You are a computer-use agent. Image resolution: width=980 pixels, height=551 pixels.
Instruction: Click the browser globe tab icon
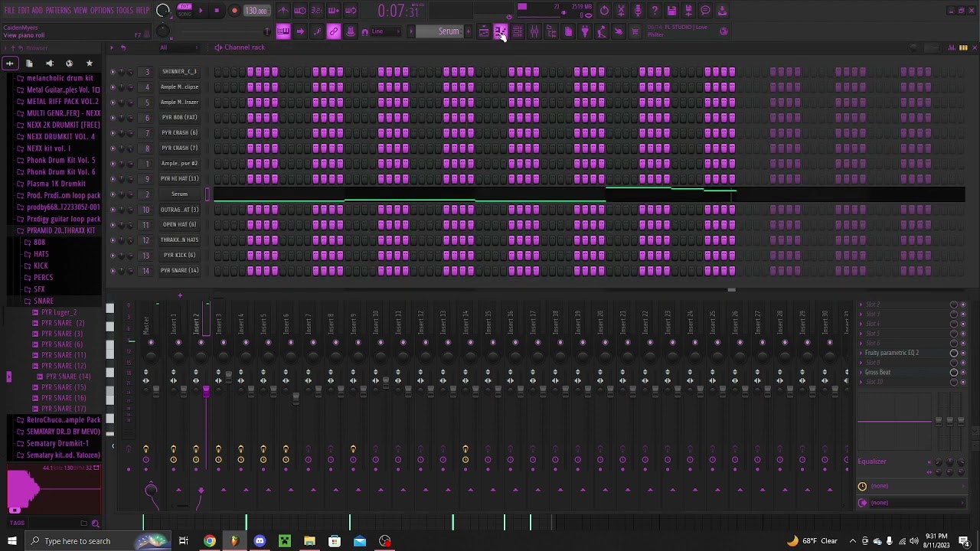point(69,64)
